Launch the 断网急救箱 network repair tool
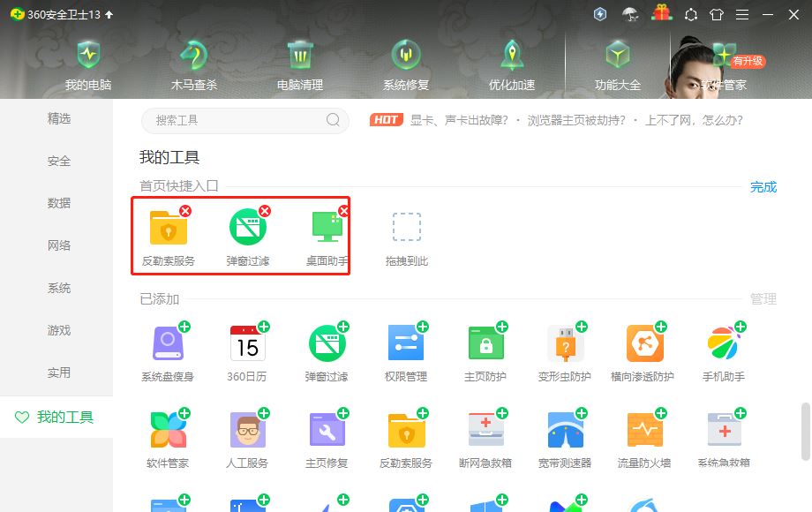Screen dimensions: 812x512 click(485, 437)
